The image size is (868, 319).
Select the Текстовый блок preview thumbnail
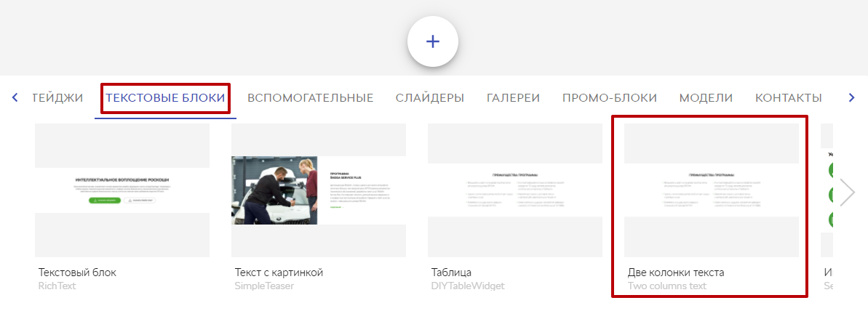[122, 190]
